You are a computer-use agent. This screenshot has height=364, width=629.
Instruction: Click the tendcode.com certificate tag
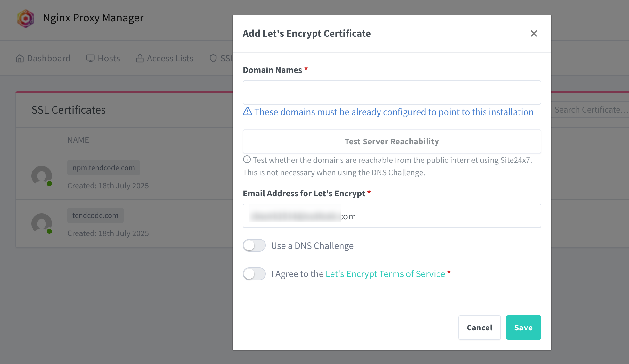pyautogui.click(x=95, y=215)
